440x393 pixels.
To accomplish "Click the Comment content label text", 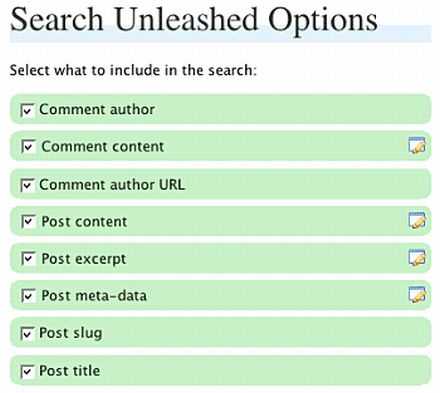I will [103, 146].
